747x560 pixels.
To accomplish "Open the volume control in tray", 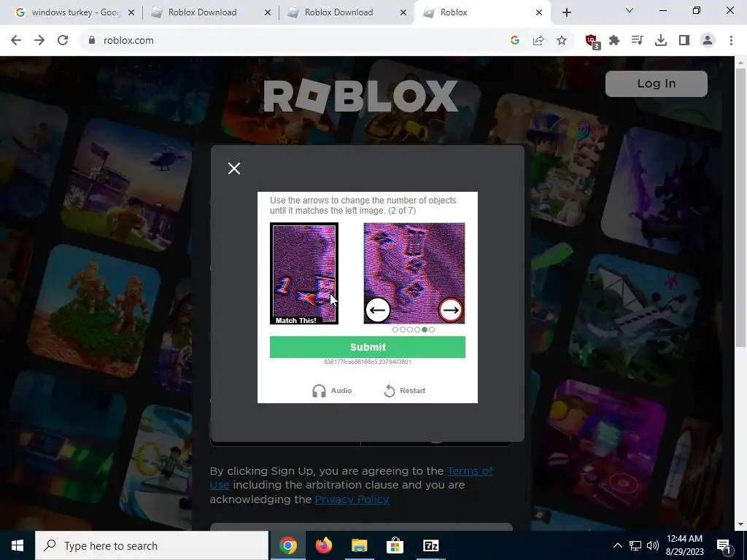I will pyautogui.click(x=653, y=545).
